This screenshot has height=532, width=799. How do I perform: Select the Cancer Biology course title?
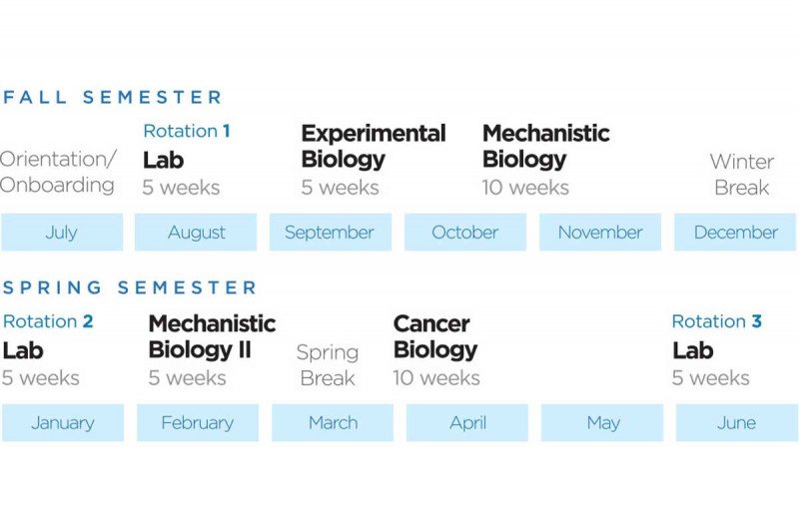434,336
